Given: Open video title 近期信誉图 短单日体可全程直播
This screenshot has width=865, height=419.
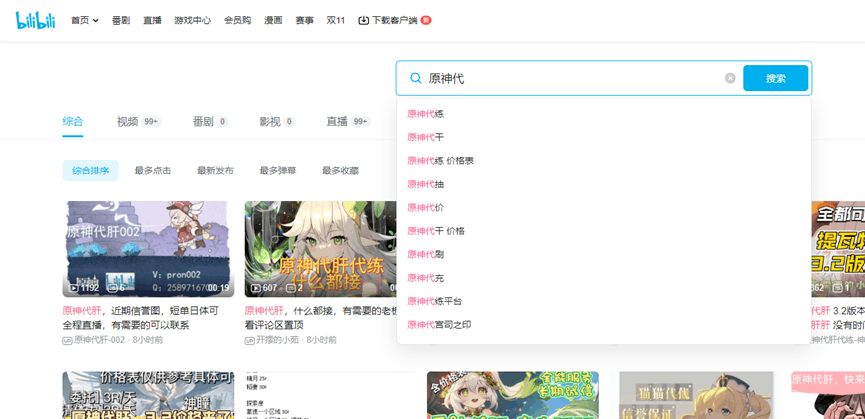Looking at the screenshot, I should point(142,318).
